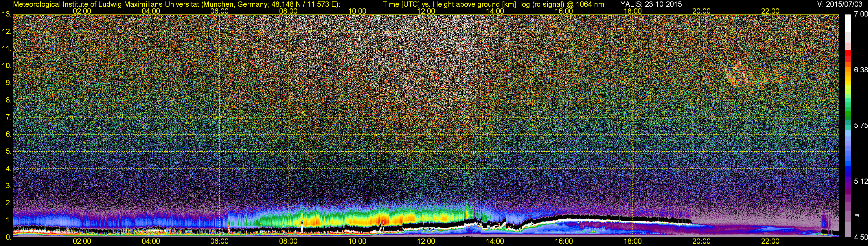The image size is (868, 246).
Task: Select the 02:00 label on the top time axis
Action: (x=82, y=11)
